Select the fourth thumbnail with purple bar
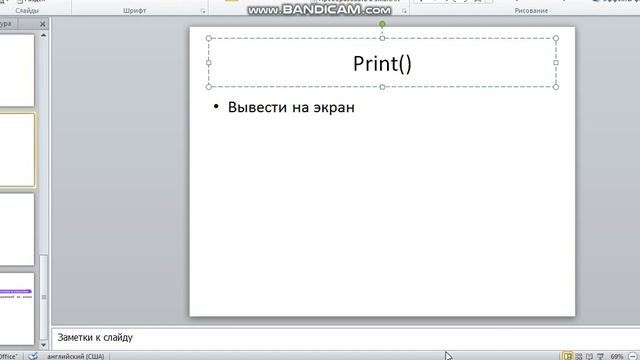The width and height of the screenshot is (640, 360). click(x=17, y=309)
